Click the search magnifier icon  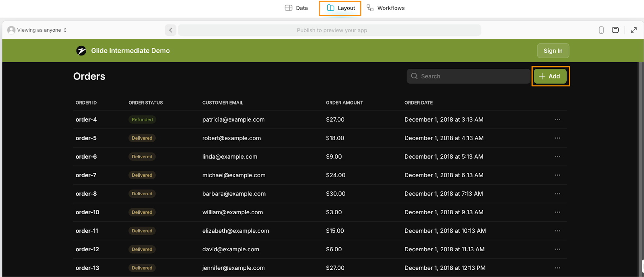(x=414, y=76)
